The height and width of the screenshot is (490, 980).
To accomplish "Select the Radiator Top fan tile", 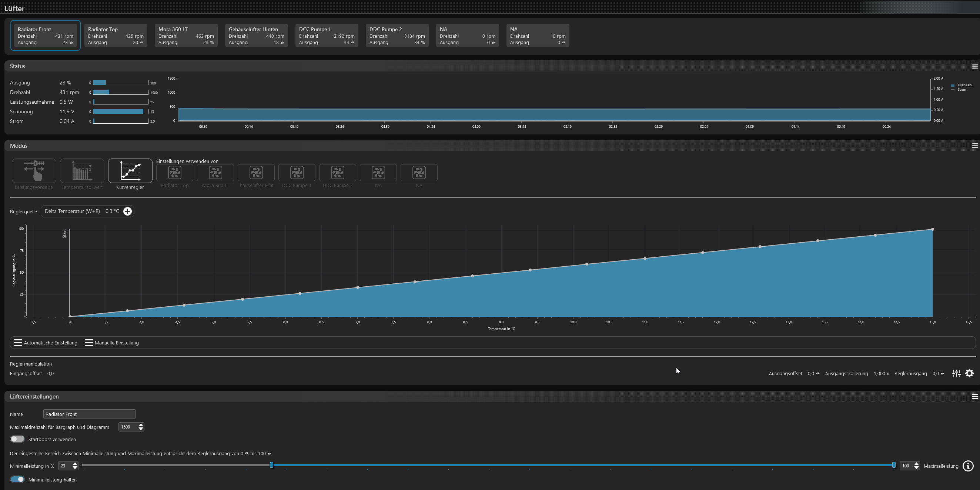I will [116, 36].
